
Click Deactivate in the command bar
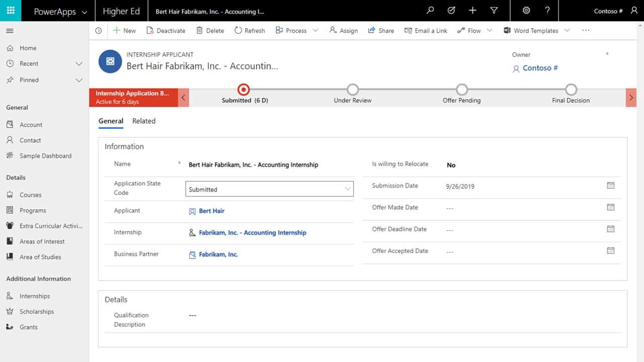(x=166, y=31)
